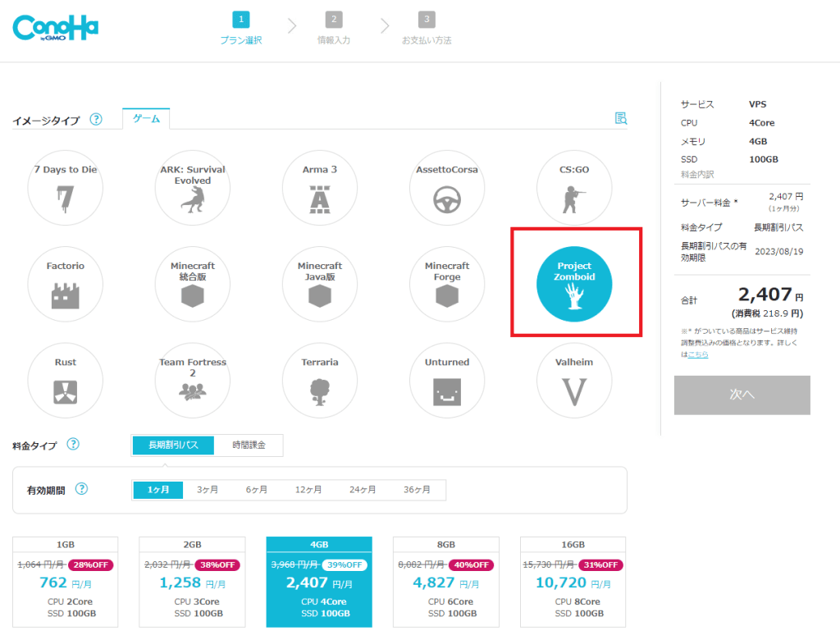Choose the 36ヶ月 validity period
Image resolution: width=840 pixels, height=635 pixels.
point(417,490)
